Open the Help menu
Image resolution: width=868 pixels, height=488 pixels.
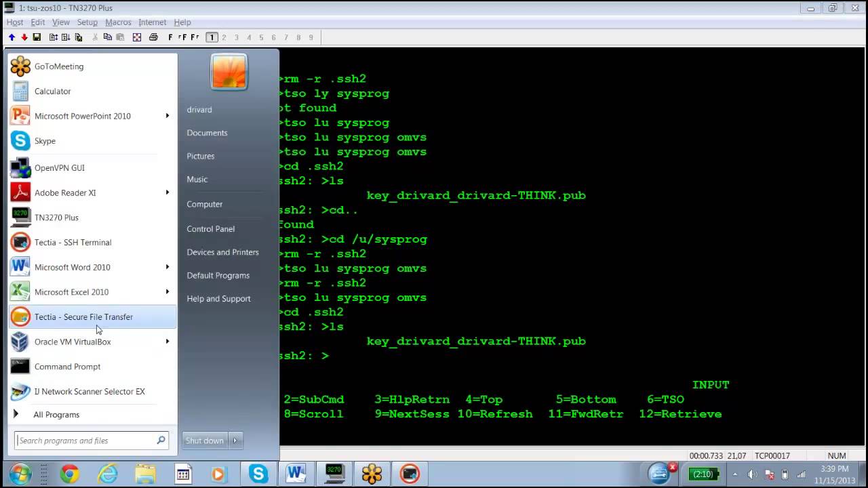[x=182, y=22]
